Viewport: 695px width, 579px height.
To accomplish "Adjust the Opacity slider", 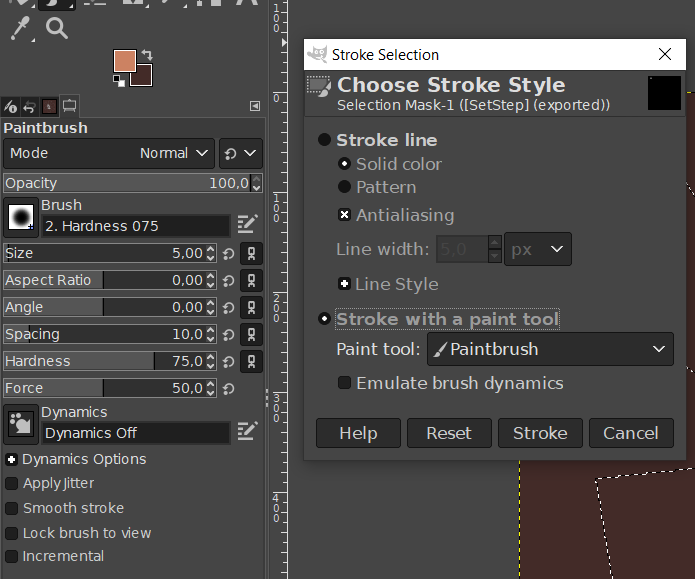I will (x=127, y=183).
